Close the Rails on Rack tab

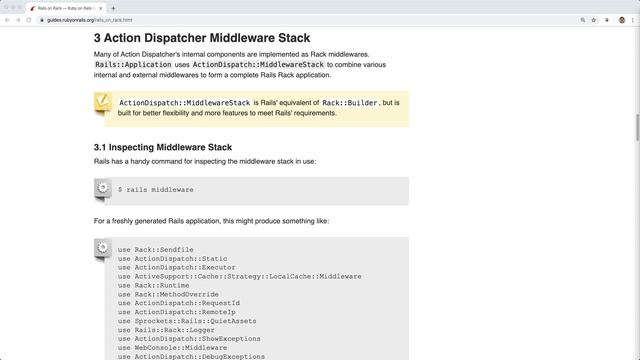click(101, 8)
